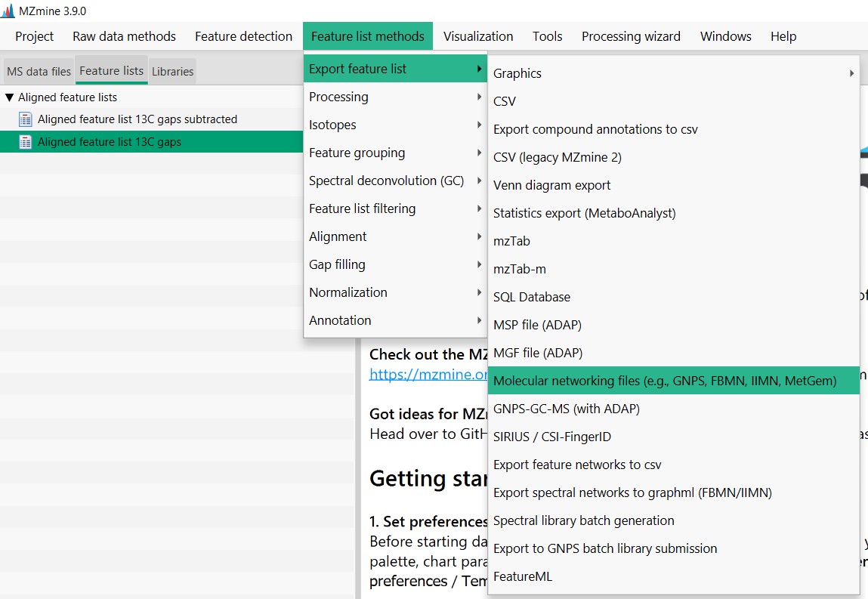This screenshot has width=868, height=599.
Task: Select Export to GNPS batch library submission
Action: (605, 548)
